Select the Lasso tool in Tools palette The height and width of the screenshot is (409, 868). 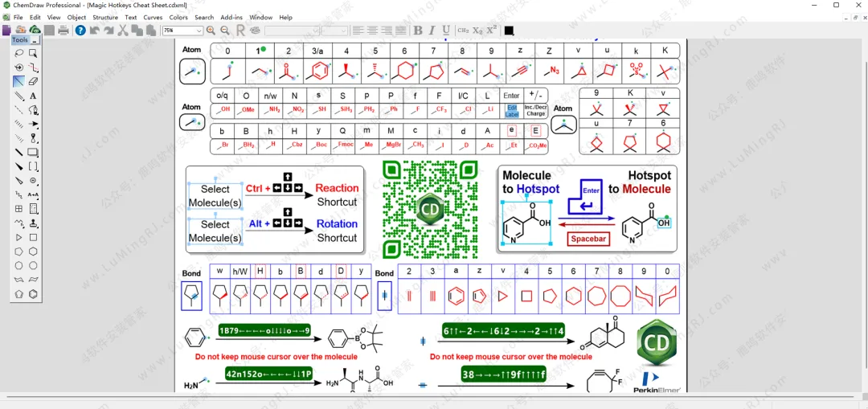[x=19, y=53]
